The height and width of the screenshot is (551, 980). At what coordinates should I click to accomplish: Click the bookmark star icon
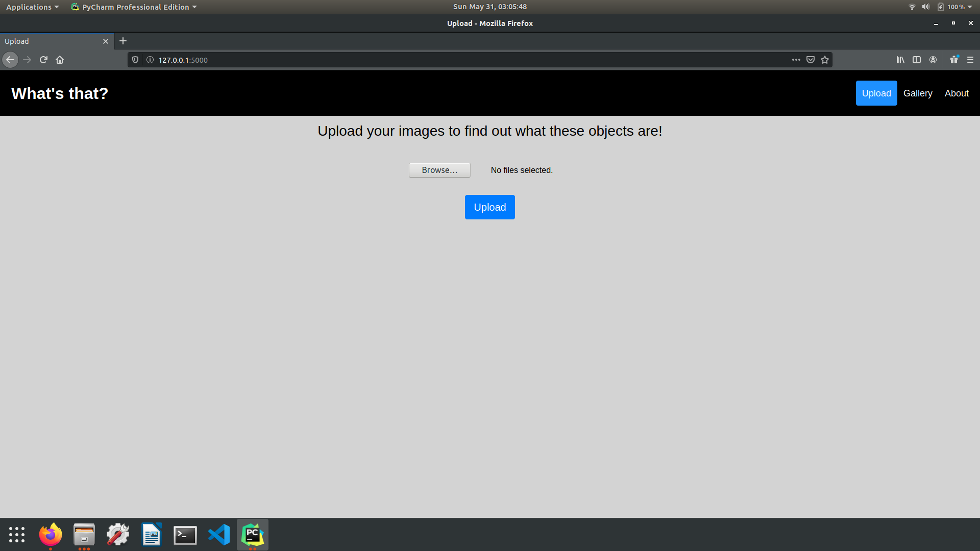pyautogui.click(x=825, y=60)
